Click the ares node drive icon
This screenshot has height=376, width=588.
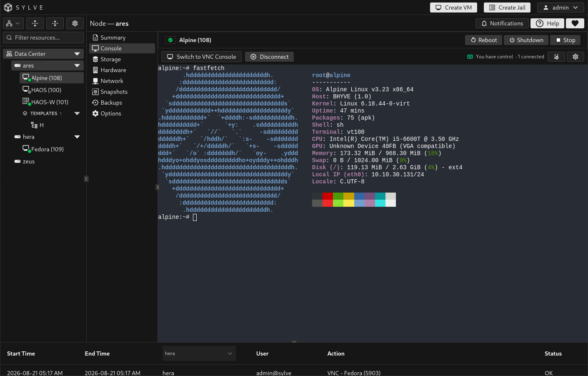click(18, 65)
